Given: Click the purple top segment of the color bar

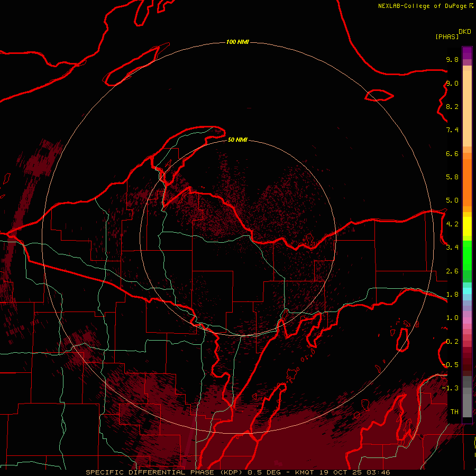Looking at the screenshot, I should 467,53.
